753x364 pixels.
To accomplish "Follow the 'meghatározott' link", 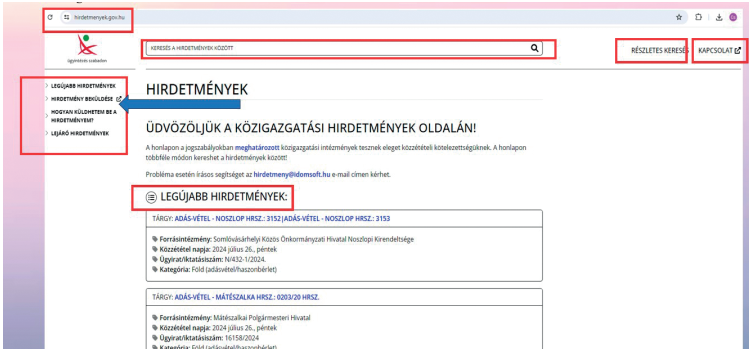I will pyautogui.click(x=257, y=148).
